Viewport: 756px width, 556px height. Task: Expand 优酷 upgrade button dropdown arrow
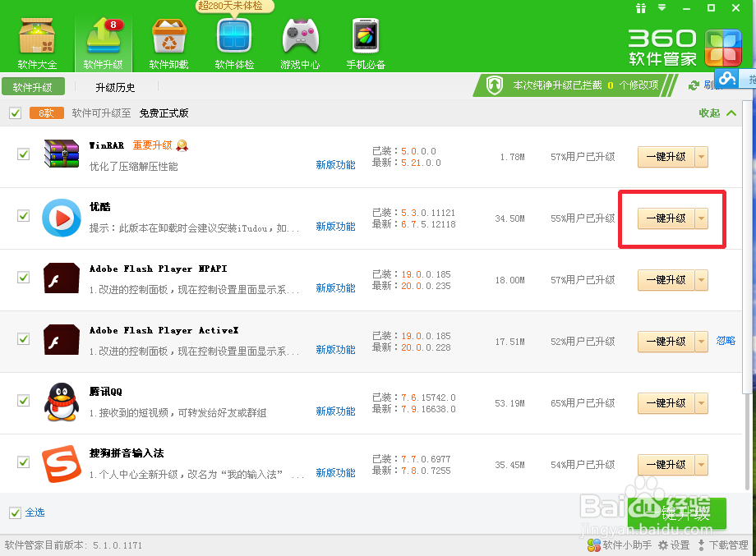point(702,218)
